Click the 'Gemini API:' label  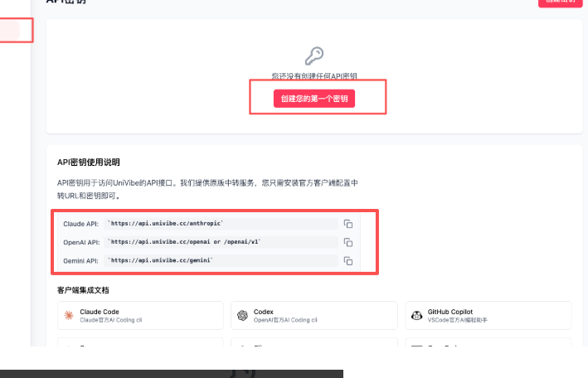point(81,260)
